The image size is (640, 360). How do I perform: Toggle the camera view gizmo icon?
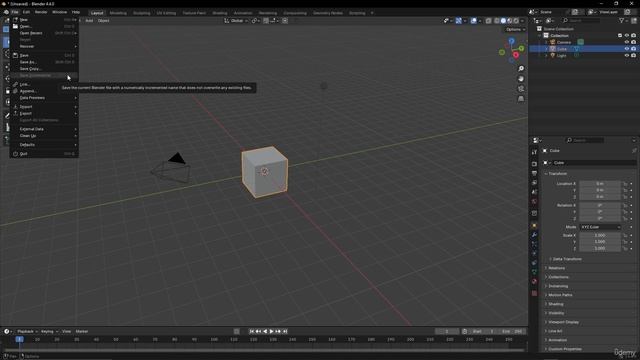pos(521,89)
